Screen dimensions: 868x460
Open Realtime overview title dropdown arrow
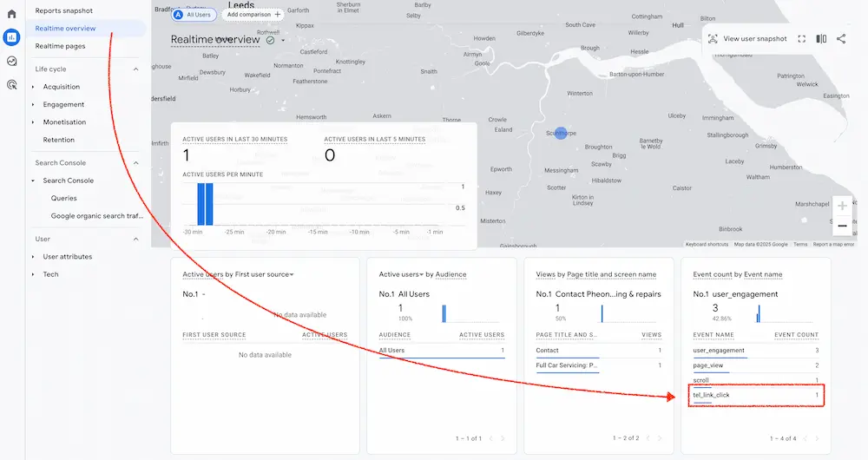(x=283, y=41)
